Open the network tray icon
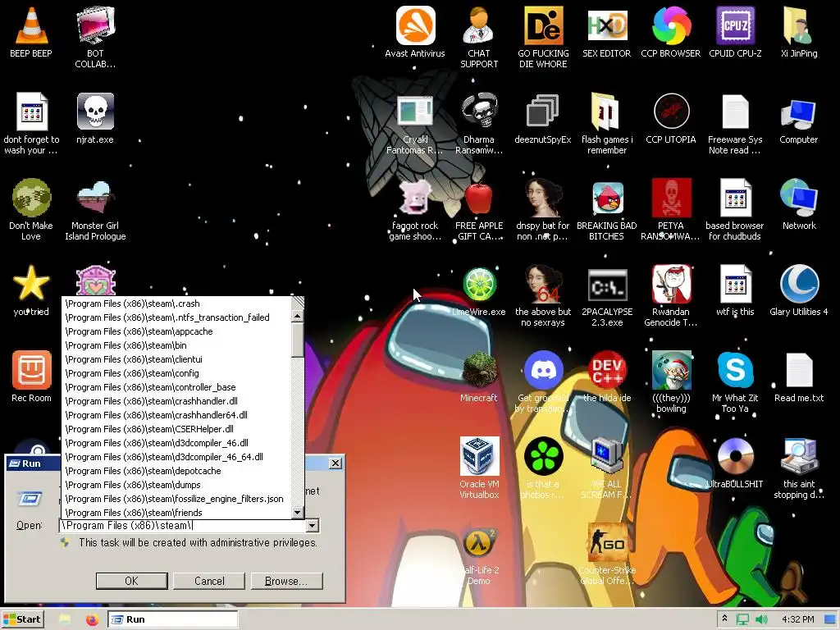The image size is (840, 630). pyautogui.click(x=742, y=620)
